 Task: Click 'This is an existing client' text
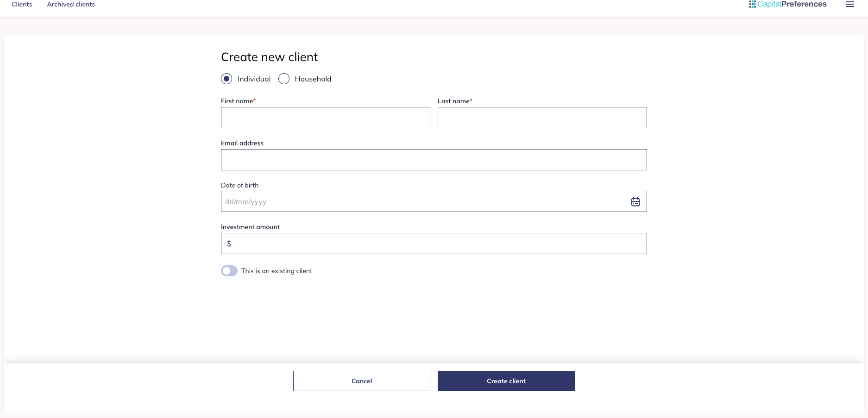coord(277,271)
